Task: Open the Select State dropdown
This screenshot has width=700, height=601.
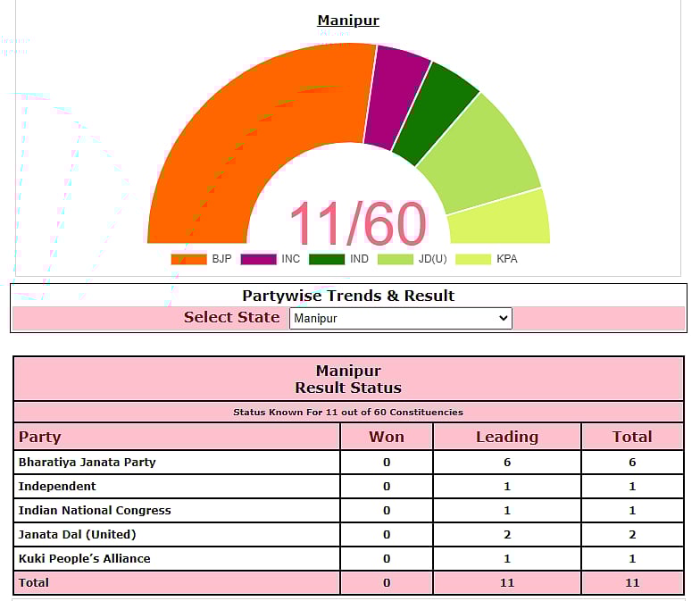Action: pyautogui.click(x=400, y=318)
